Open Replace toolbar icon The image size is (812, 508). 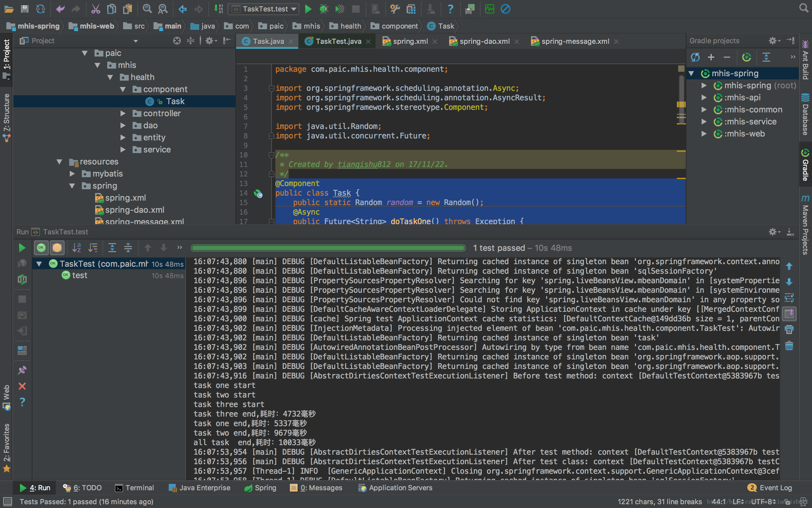163,9
